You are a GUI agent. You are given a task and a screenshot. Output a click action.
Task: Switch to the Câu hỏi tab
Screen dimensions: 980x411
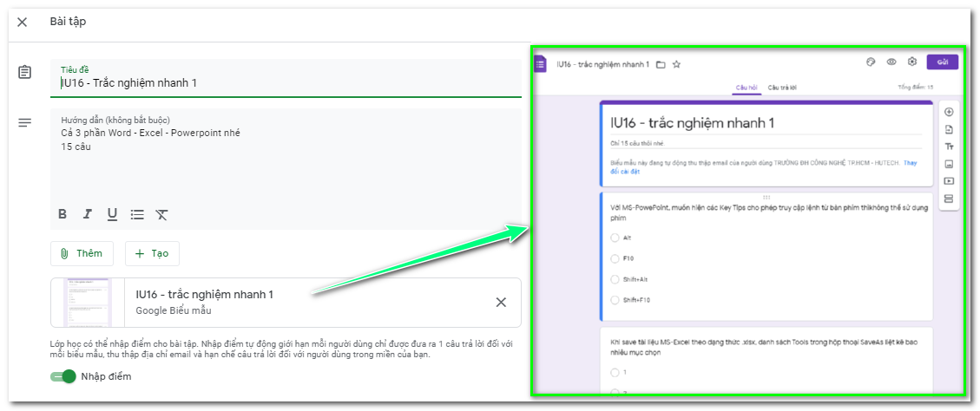[747, 88]
